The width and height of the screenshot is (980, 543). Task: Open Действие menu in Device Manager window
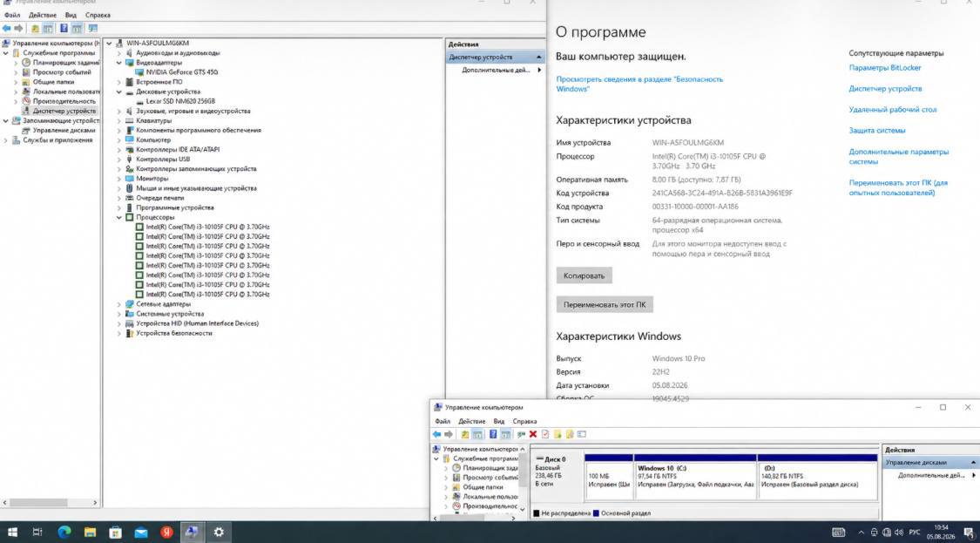(43, 15)
